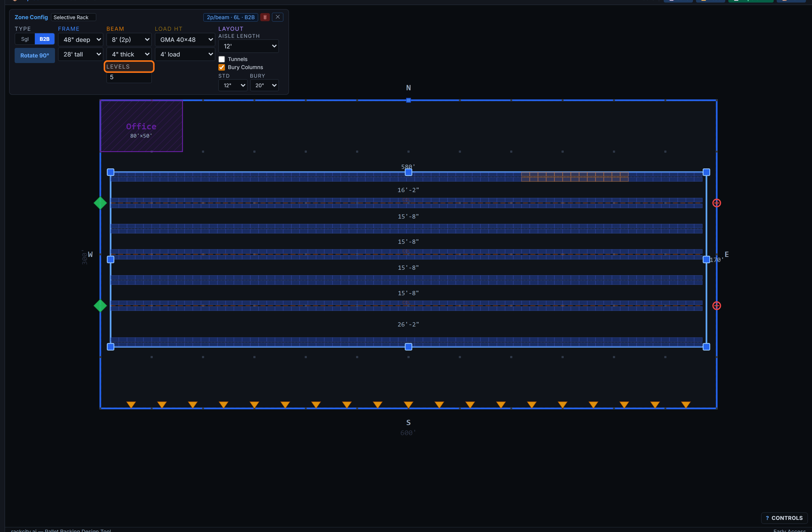Click the zone's top edge midpoint handle

pyautogui.click(x=408, y=172)
